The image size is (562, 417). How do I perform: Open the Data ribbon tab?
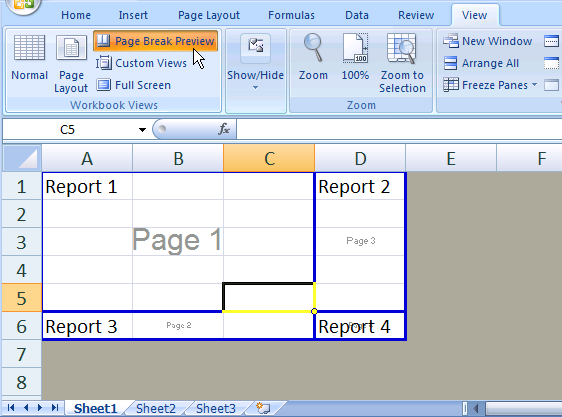[357, 15]
